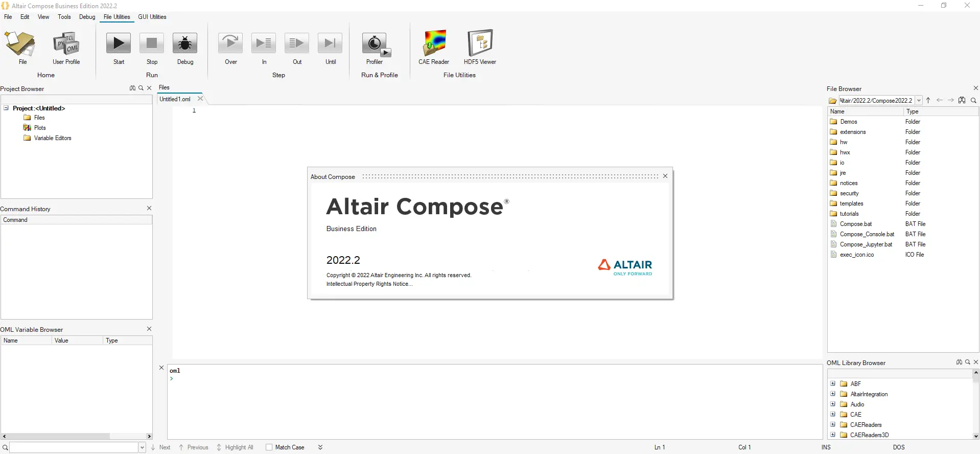The width and height of the screenshot is (980, 454).
Task: Close the About Compose dialog
Action: (665, 176)
